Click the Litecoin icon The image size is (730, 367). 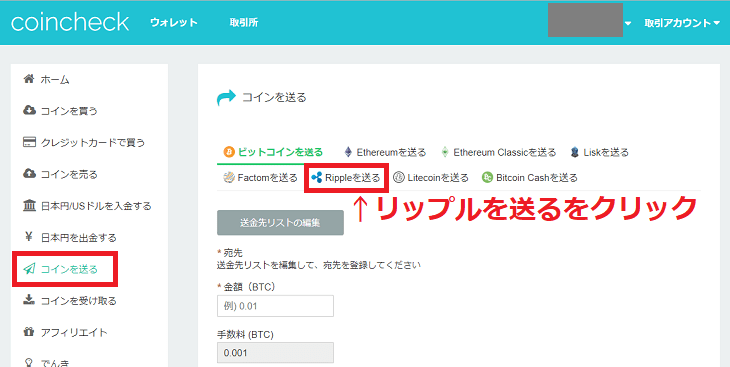399,177
